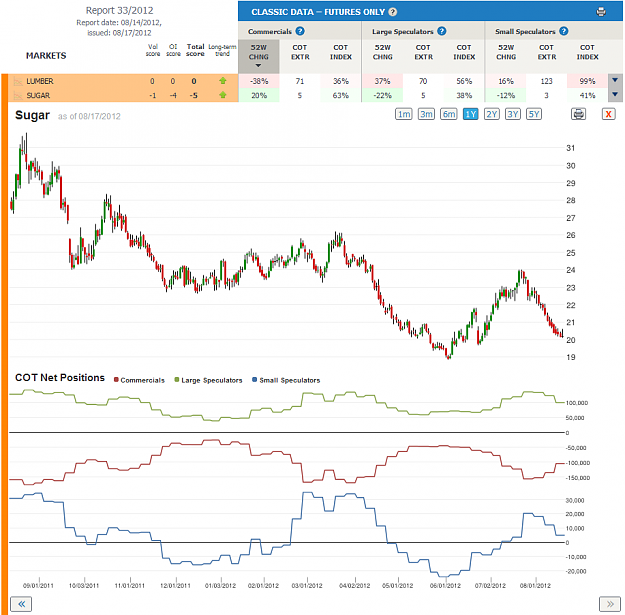The height and width of the screenshot is (615, 625).
Task: Select the 5Y time range tab
Action: (534, 114)
